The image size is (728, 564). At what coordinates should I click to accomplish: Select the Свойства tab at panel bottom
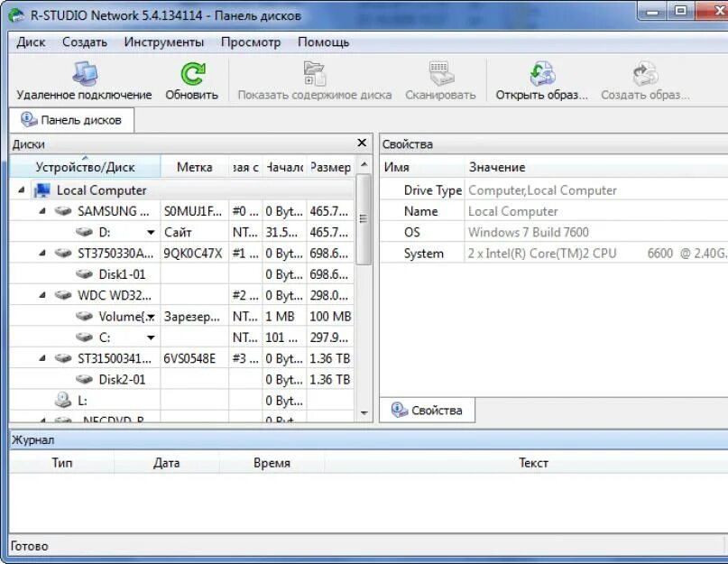pos(427,411)
